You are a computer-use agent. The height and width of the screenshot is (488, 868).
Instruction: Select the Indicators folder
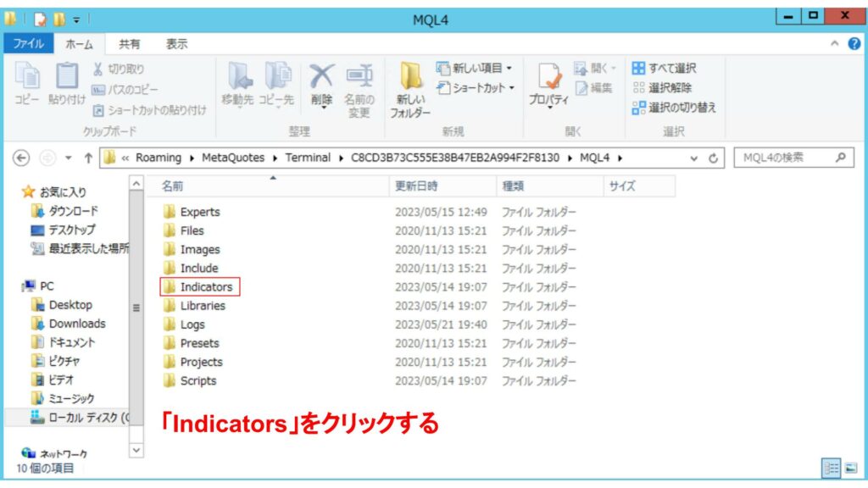pos(205,287)
